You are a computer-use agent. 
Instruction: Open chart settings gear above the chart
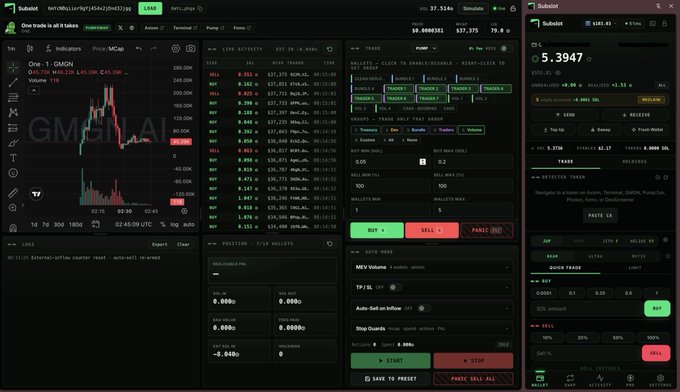click(x=176, y=49)
